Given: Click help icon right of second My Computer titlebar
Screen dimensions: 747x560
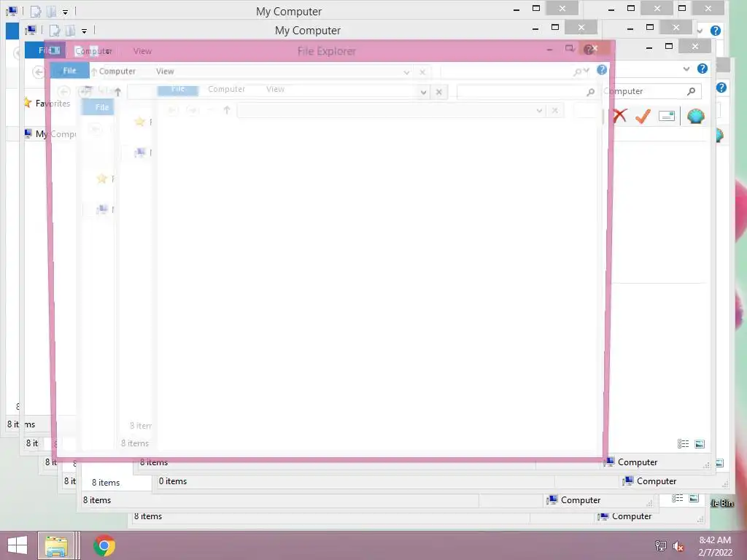Looking at the screenshot, I should click(715, 31).
